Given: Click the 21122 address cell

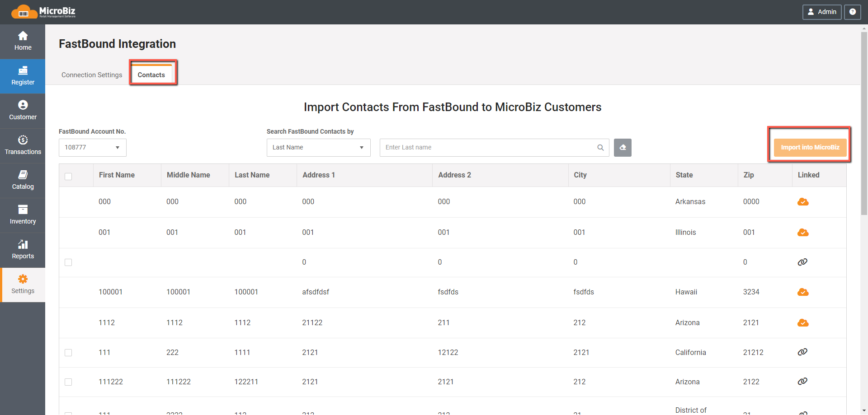Looking at the screenshot, I should tap(312, 323).
